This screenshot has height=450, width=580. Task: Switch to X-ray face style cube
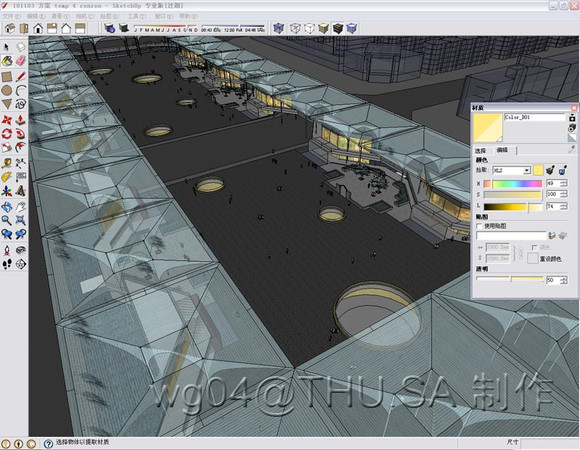tap(278, 28)
